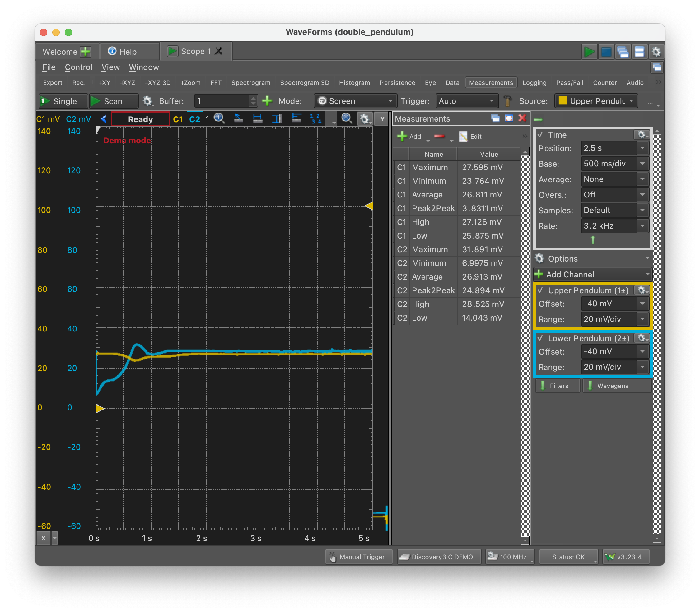Start acquisition with the Scan button

[x=114, y=101]
